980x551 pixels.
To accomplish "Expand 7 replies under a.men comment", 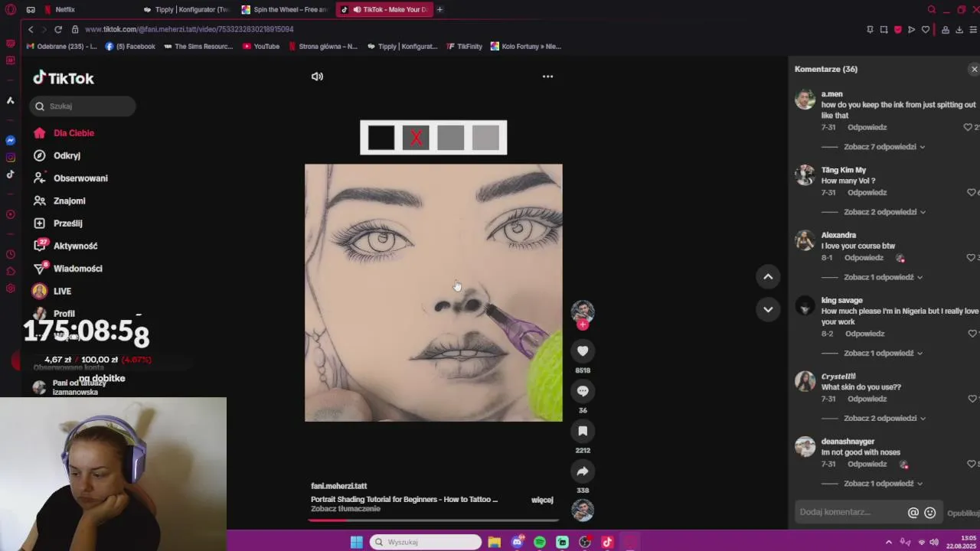I will tap(884, 147).
